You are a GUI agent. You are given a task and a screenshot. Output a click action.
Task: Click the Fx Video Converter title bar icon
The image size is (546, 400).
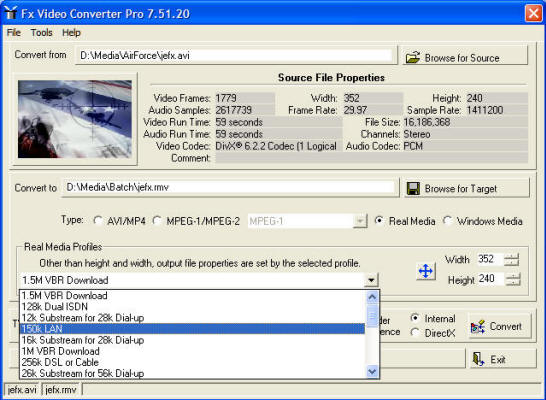click(x=10, y=13)
